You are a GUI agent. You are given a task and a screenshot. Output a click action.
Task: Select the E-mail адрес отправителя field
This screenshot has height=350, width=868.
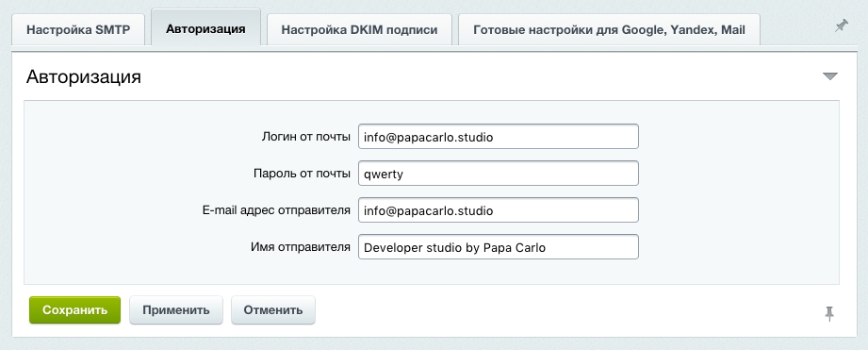pyautogui.click(x=499, y=210)
